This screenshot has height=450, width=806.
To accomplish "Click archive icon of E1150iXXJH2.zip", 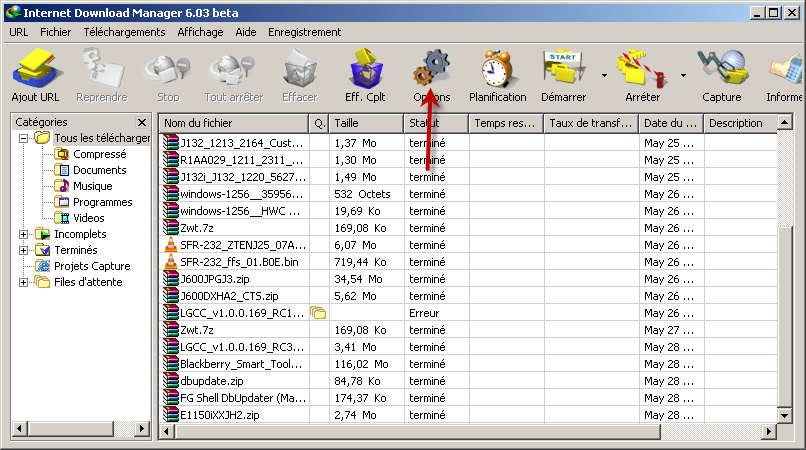I will click(171, 415).
